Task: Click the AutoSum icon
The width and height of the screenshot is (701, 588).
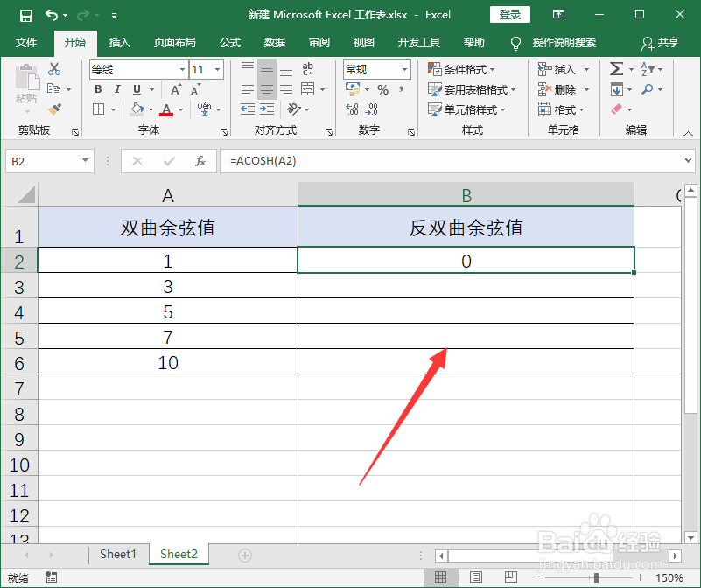Action: click(x=615, y=68)
